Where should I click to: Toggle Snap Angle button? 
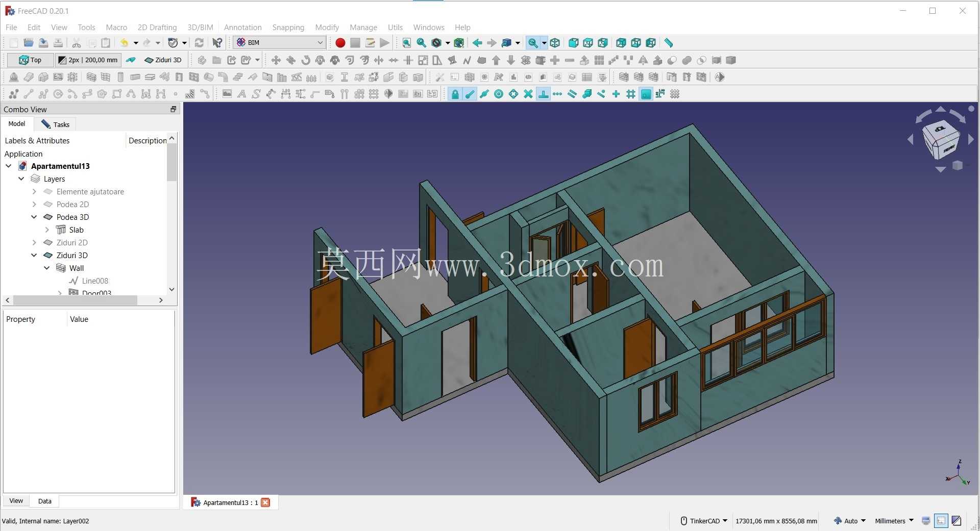(513, 94)
